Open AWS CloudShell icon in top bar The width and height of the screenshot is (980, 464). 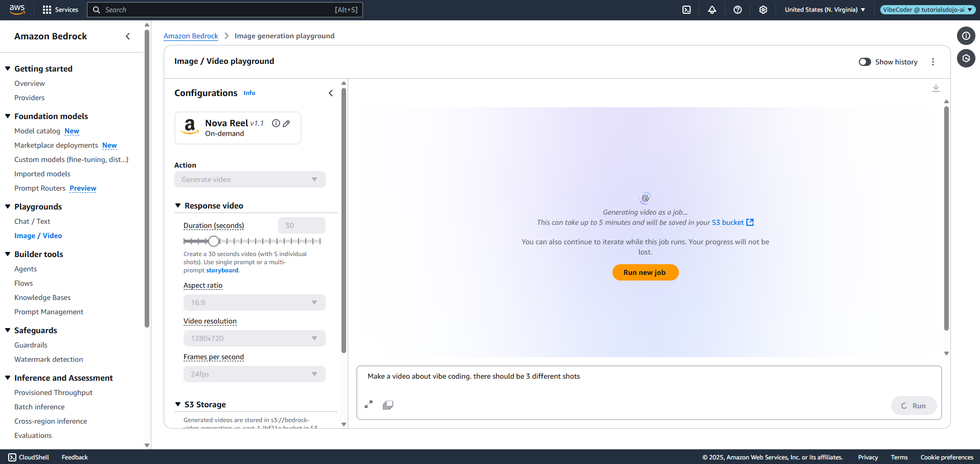tap(687, 10)
